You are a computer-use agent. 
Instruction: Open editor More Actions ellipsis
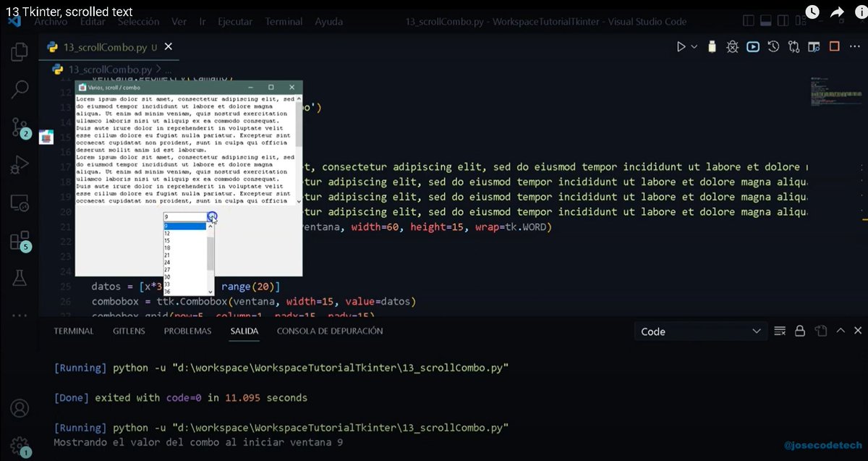854,47
